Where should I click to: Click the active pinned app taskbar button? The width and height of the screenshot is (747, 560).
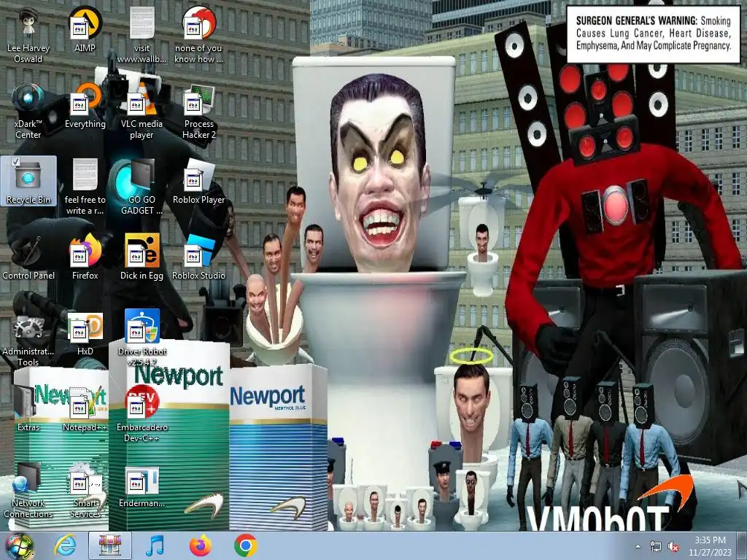click(110, 545)
